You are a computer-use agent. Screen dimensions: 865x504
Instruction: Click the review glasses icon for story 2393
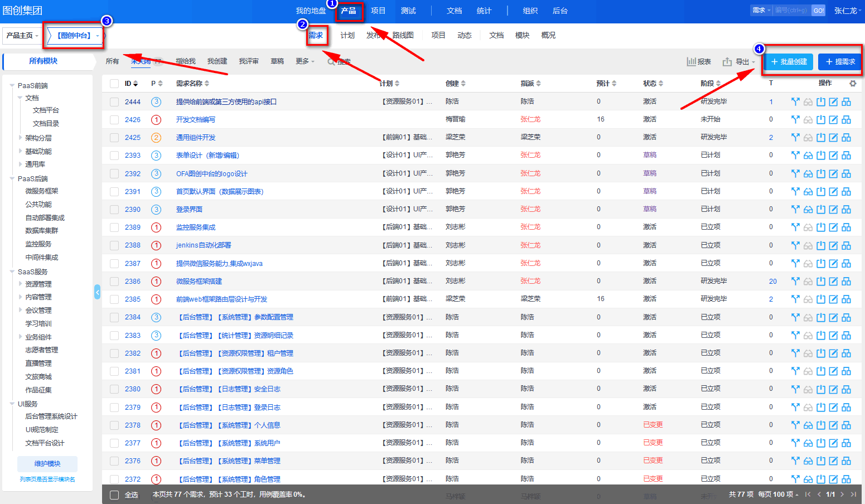(808, 156)
